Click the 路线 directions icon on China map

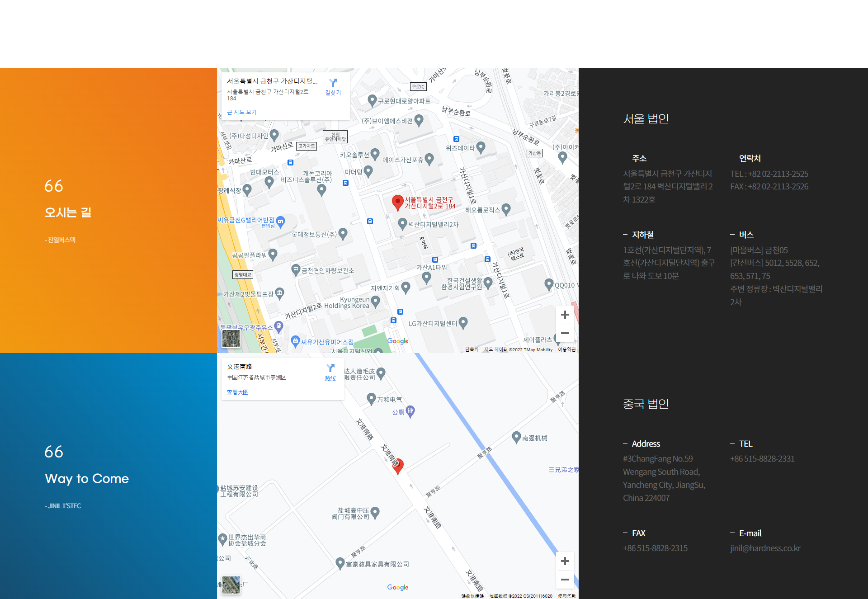tap(330, 369)
